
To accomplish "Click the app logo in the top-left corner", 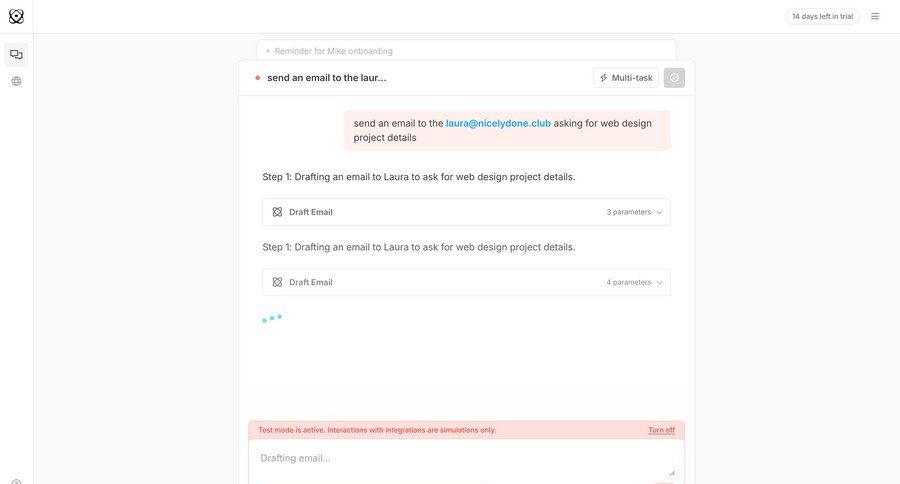I will [16, 16].
